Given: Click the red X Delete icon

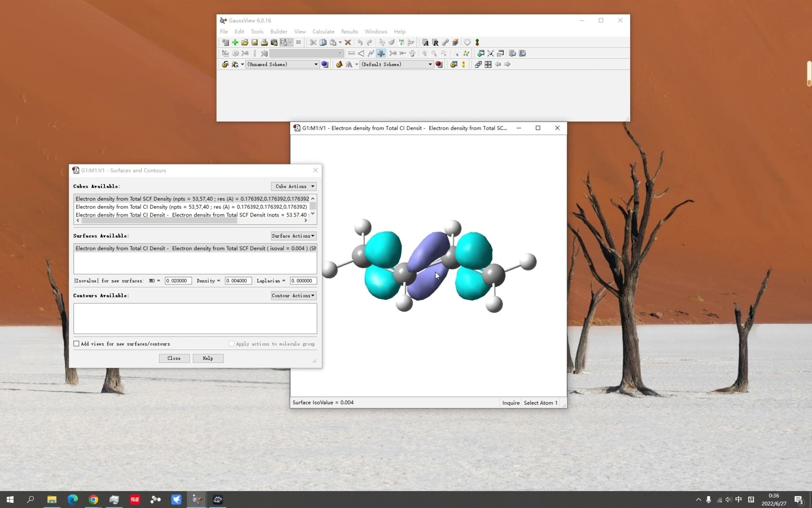Looking at the screenshot, I should [x=348, y=42].
